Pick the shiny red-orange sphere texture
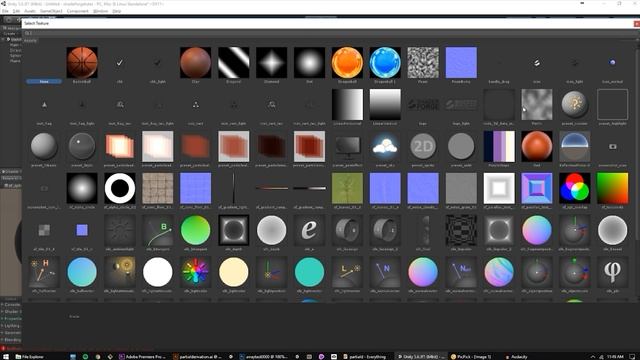The width and height of the screenshot is (640, 360). [537, 146]
